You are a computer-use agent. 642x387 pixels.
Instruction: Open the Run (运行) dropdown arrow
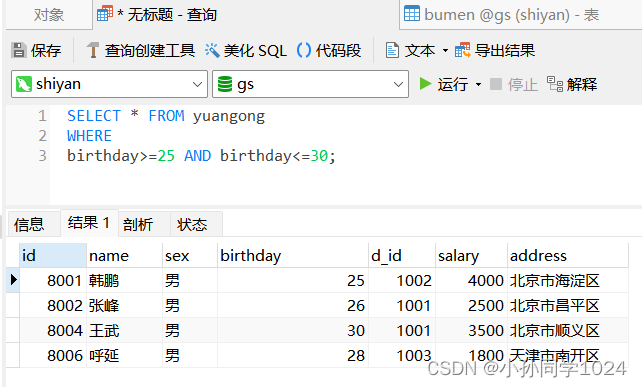coord(478,85)
